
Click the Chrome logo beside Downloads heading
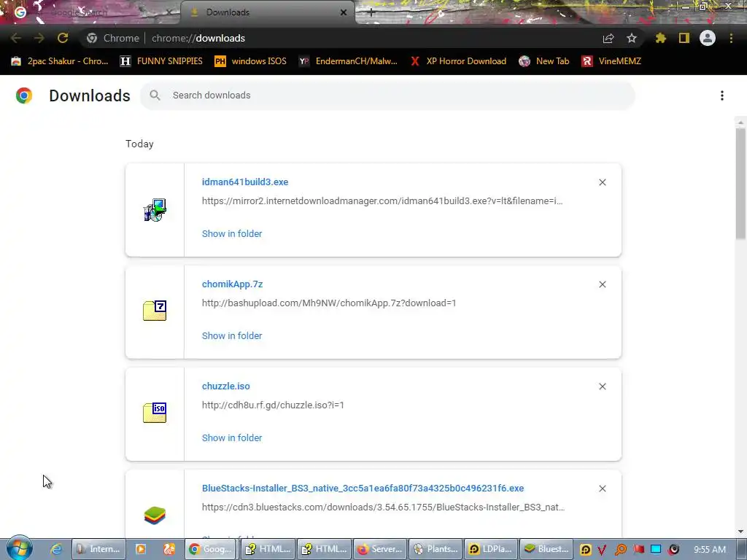point(24,96)
